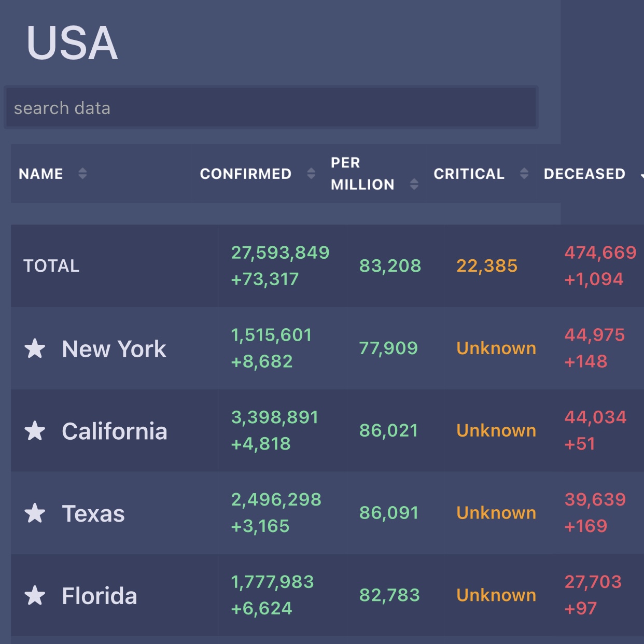Click the NAME column header
The height and width of the screenshot is (644, 644).
(x=41, y=174)
